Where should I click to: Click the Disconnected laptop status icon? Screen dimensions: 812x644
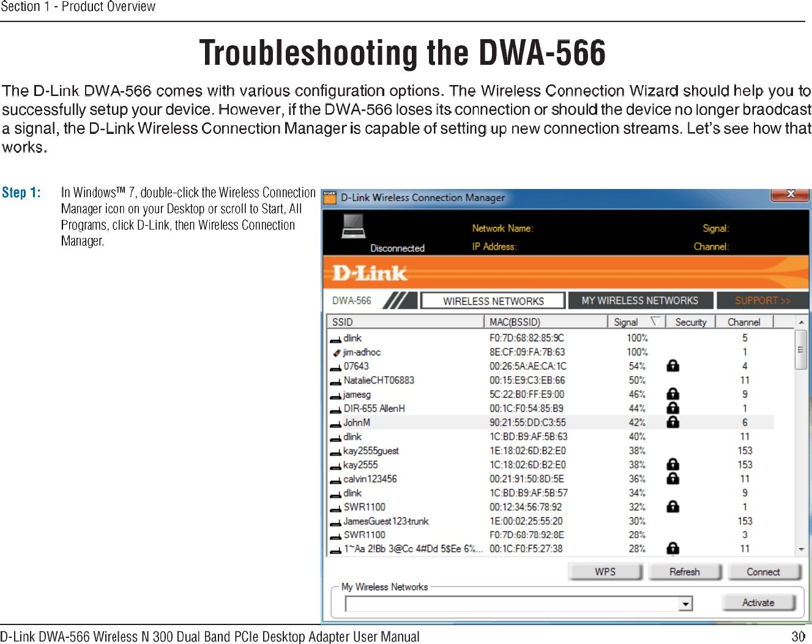pyautogui.click(x=354, y=226)
